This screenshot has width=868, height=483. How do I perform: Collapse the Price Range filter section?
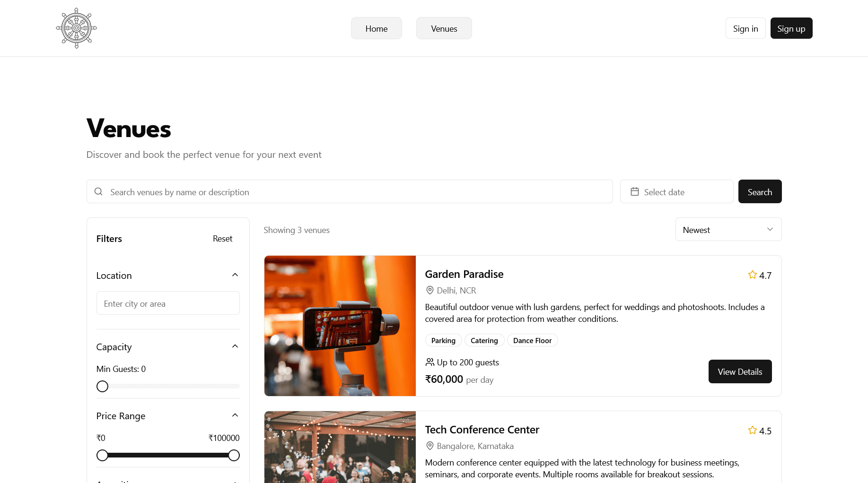(235, 415)
